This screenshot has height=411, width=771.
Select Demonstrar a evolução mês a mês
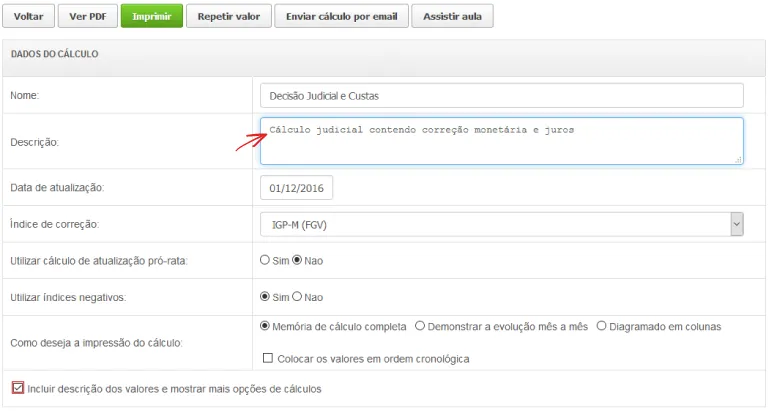point(420,326)
